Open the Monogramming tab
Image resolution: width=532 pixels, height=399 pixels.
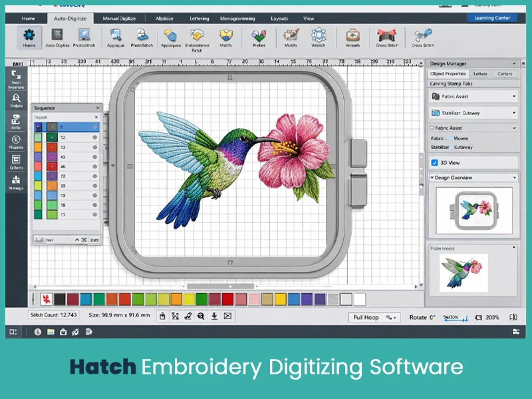[237, 19]
